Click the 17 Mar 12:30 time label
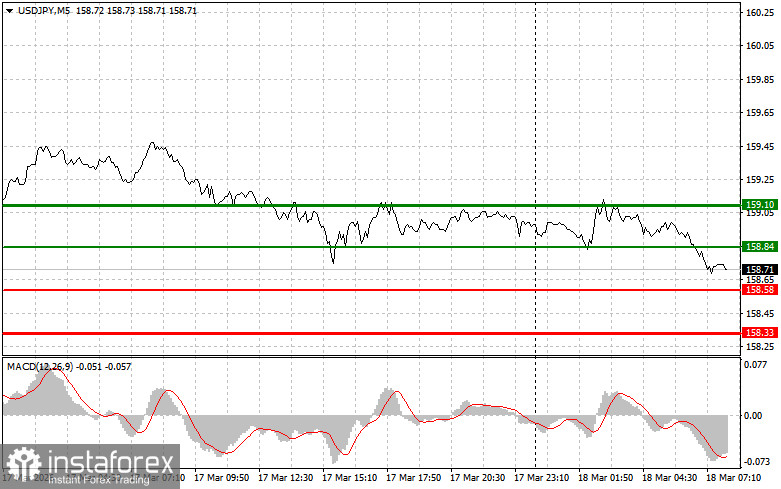This screenshot has height=489, width=781. point(285,478)
